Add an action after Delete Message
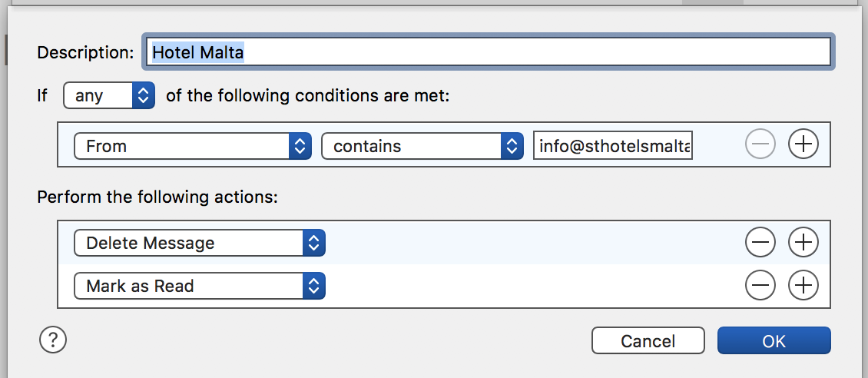This screenshot has height=378, width=868. coord(803,243)
